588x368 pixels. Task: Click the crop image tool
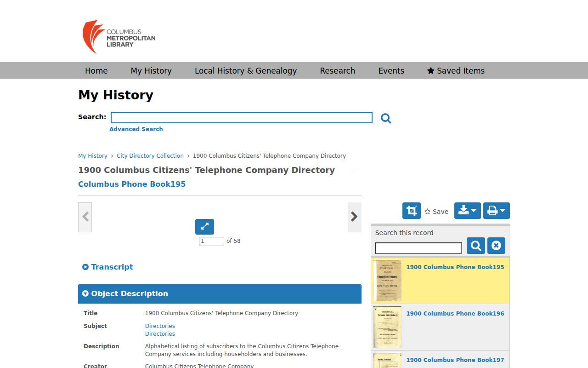412,211
